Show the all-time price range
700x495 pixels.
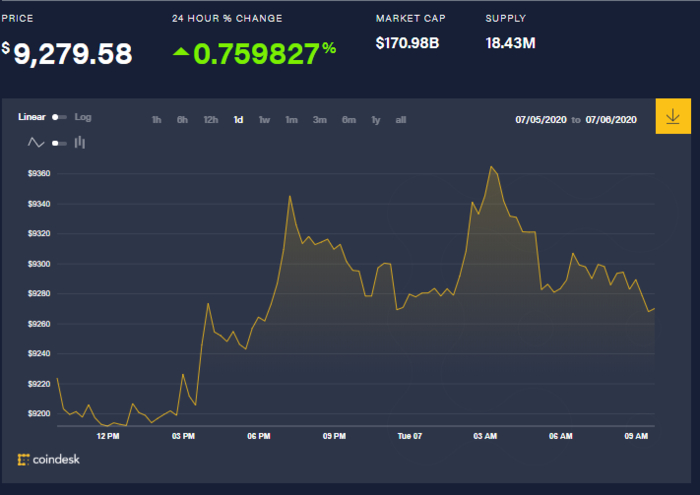point(400,120)
